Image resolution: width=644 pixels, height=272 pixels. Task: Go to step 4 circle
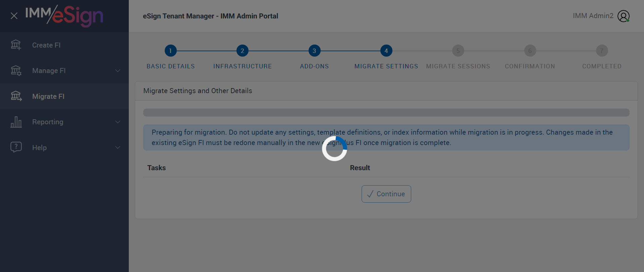(x=386, y=51)
